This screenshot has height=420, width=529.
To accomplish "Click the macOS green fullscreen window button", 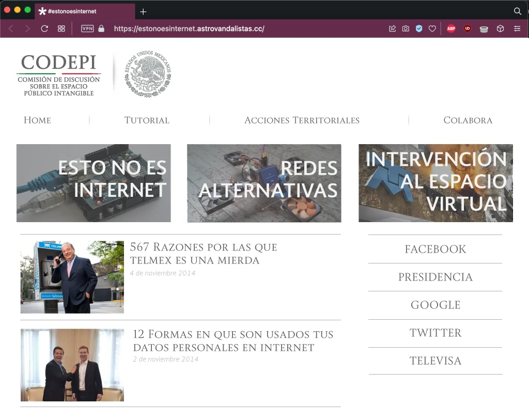I will [x=28, y=10].
